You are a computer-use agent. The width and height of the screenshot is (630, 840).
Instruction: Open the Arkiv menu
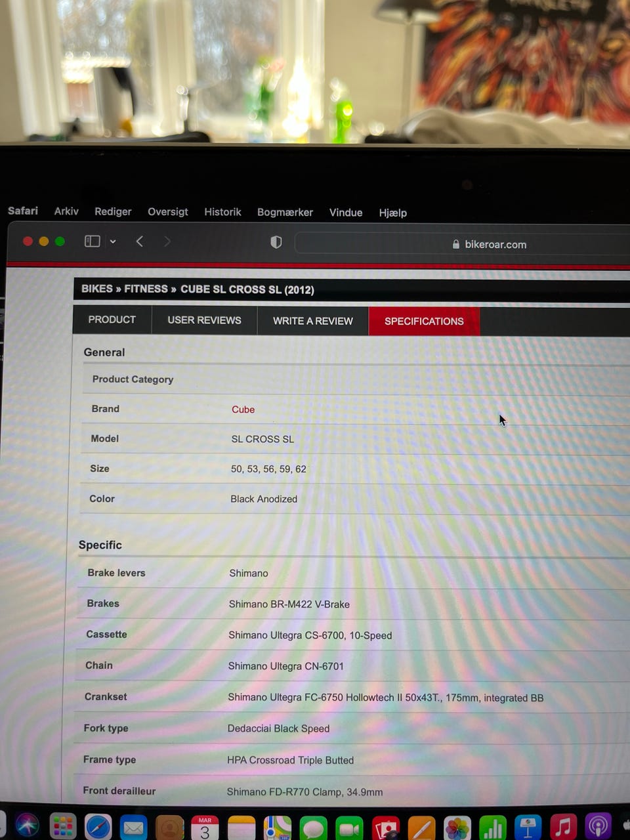(x=66, y=211)
